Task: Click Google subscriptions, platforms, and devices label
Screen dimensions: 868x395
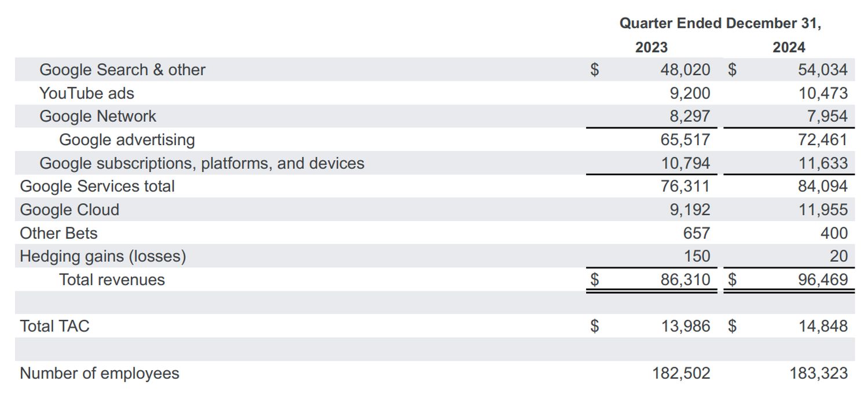Action: point(201,163)
